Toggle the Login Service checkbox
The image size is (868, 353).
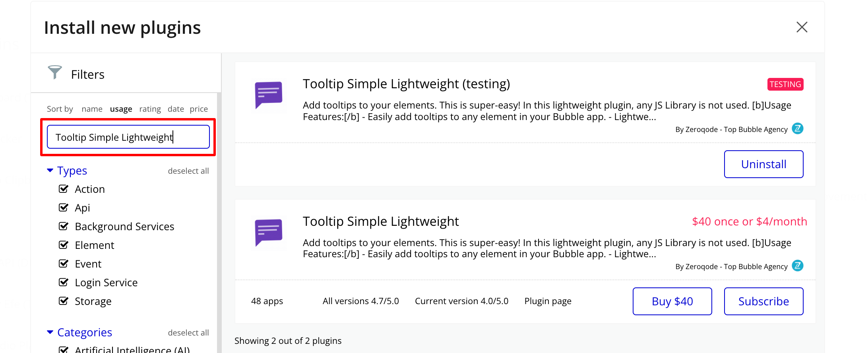tap(64, 282)
